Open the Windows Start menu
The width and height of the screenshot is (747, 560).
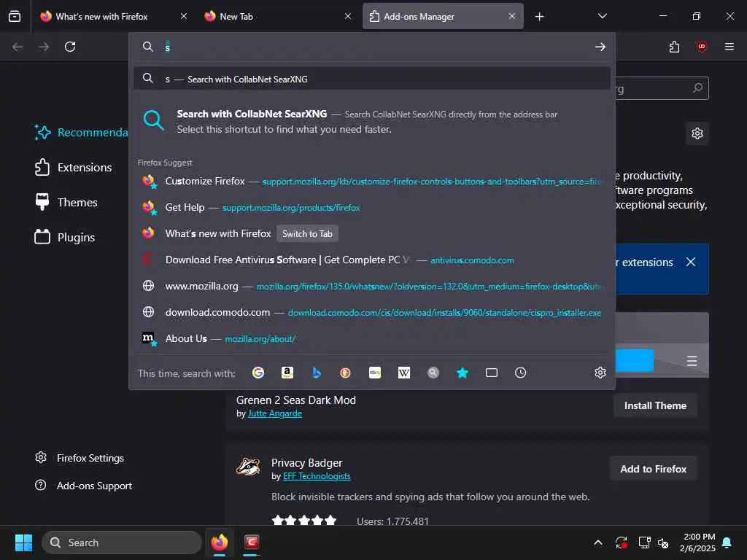tap(23, 542)
